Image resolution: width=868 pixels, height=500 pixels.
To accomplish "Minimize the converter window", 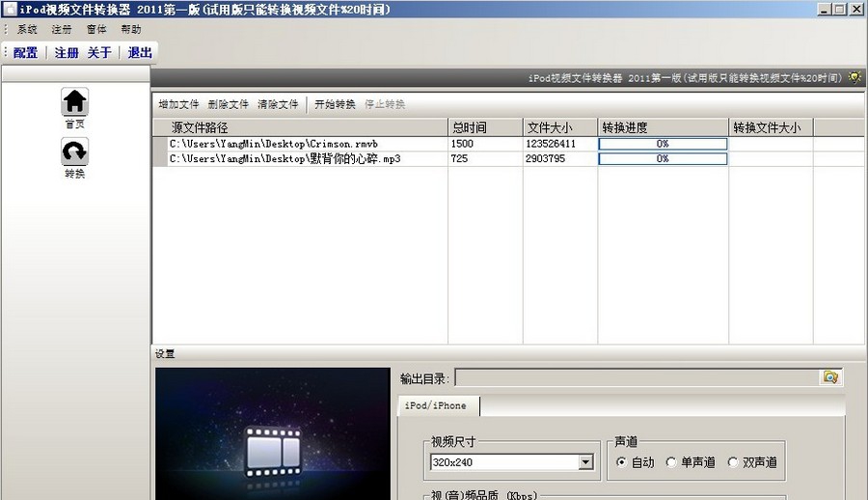I will tap(825, 9).
